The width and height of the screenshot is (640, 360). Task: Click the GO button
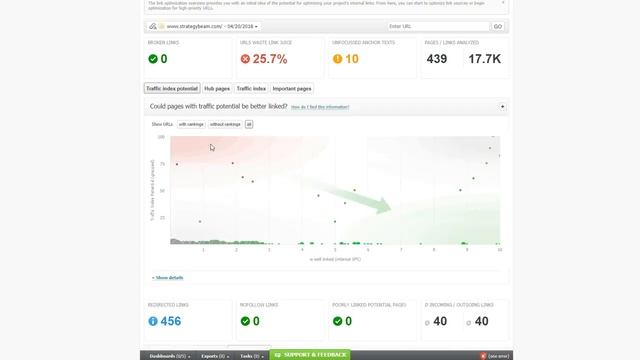(x=498, y=27)
